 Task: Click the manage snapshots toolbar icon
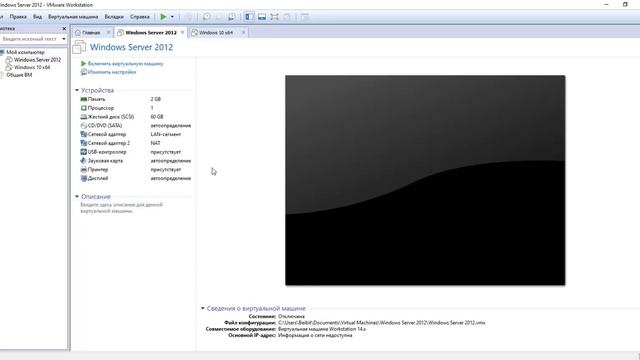[231, 17]
